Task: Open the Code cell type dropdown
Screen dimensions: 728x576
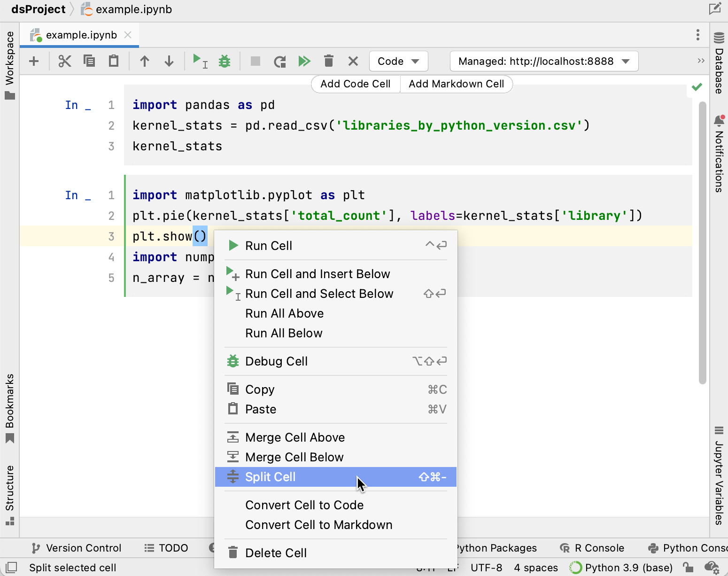Action: point(398,61)
